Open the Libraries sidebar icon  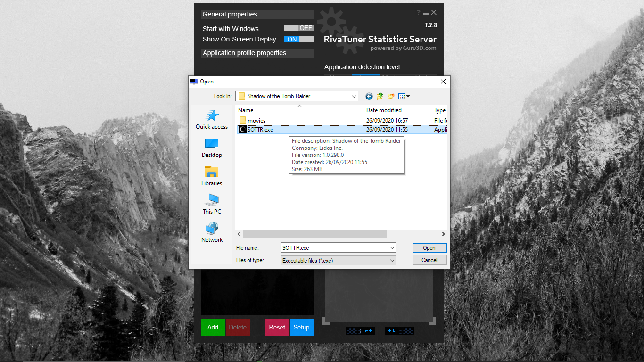tap(211, 175)
